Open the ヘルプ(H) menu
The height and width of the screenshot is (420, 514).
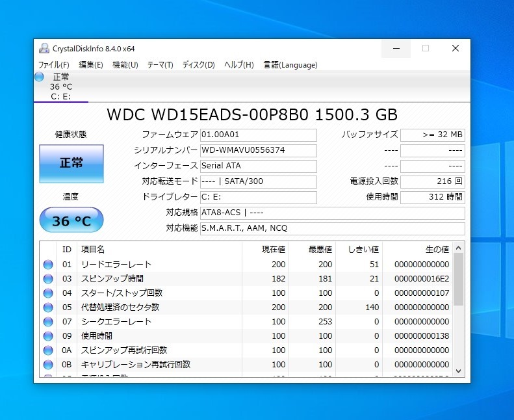239,65
